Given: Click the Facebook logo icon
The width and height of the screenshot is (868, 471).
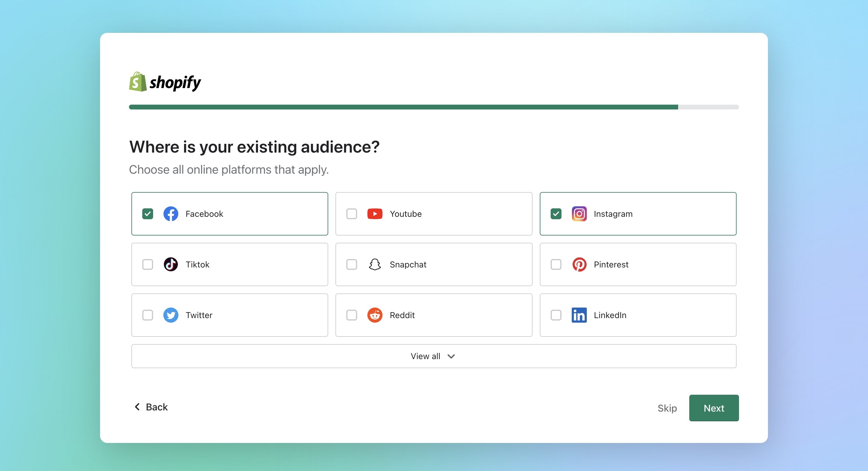Looking at the screenshot, I should (171, 214).
